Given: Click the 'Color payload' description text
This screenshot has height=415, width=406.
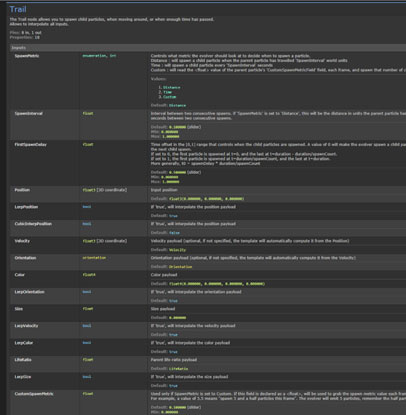Looking at the screenshot, I should click(x=164, y=275).
